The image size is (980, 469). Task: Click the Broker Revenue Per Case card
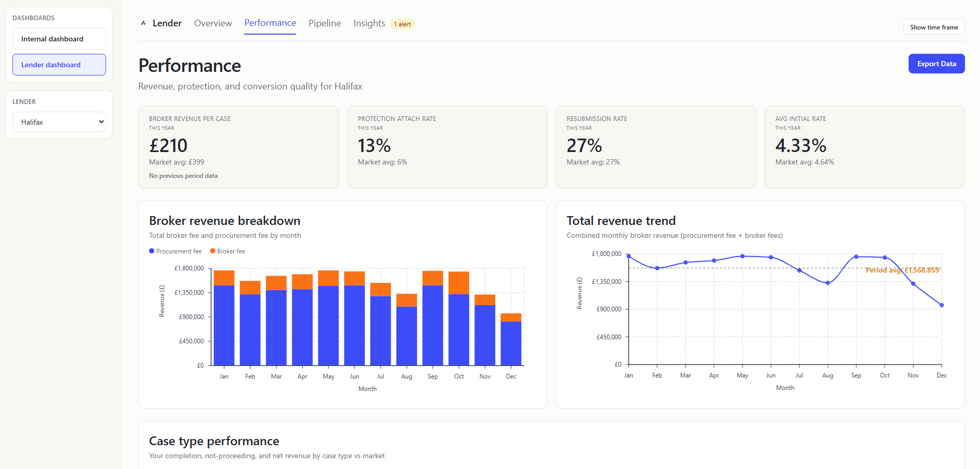[238, 147]
